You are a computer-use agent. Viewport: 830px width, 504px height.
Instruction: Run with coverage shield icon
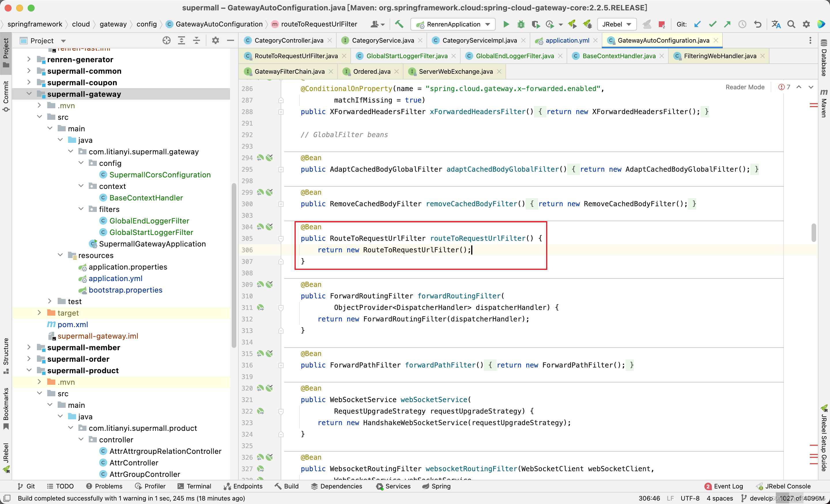535,24
